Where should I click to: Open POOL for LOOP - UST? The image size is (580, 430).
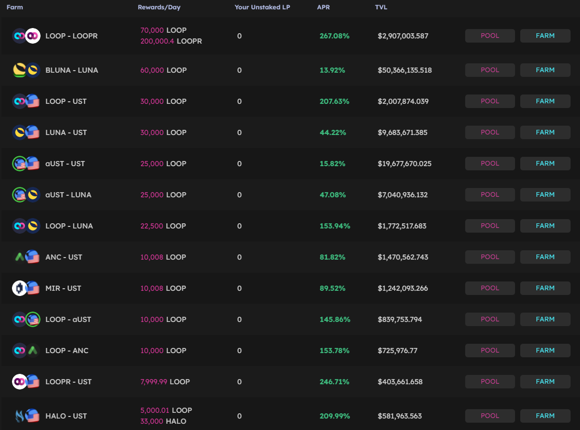pos(490,101)
